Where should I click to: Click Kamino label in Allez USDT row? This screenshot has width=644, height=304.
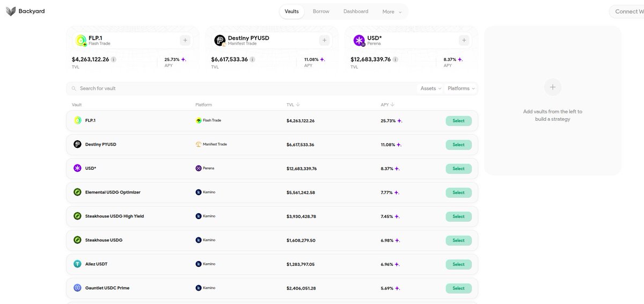click(209, 264)
